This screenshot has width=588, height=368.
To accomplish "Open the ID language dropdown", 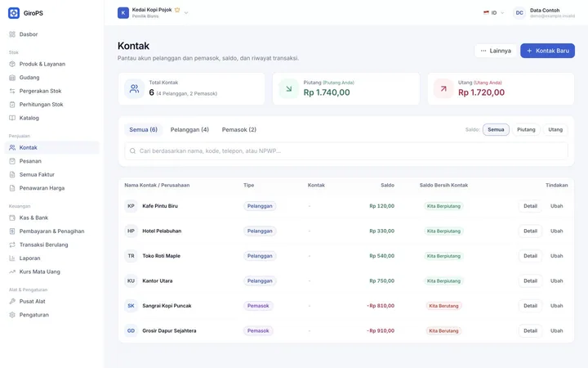I will 494,13.
